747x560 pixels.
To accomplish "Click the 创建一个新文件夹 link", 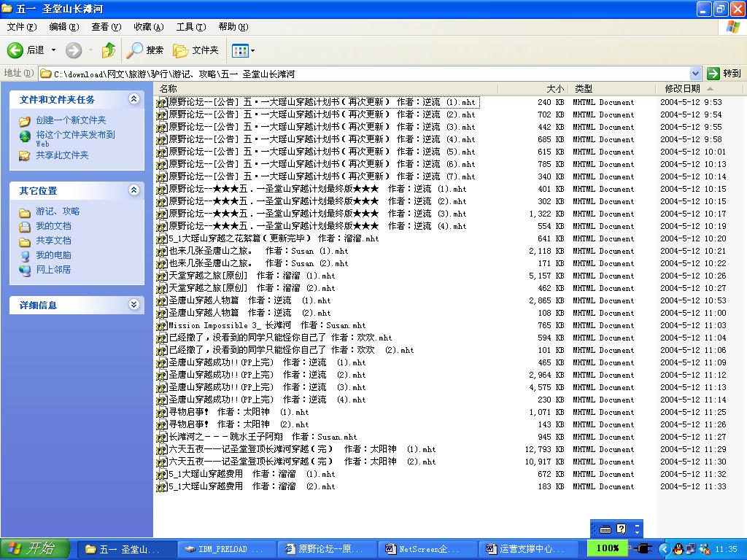I will [x=71, y=120].
